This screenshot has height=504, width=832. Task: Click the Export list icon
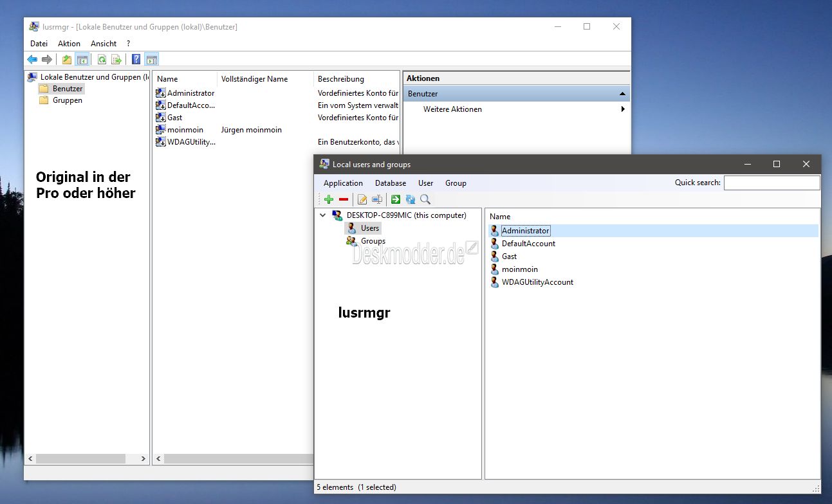tap(116, 60)
